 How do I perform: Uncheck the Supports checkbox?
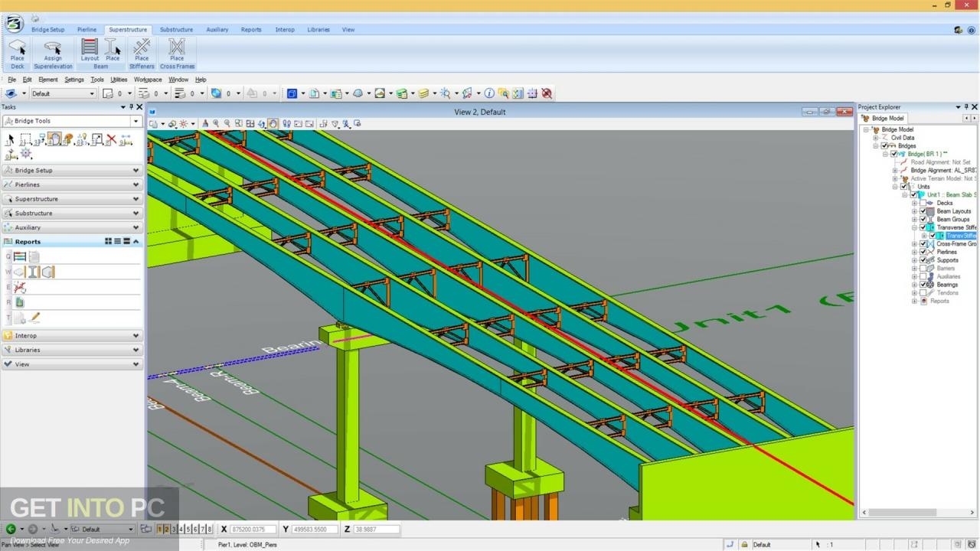point(923,260)
